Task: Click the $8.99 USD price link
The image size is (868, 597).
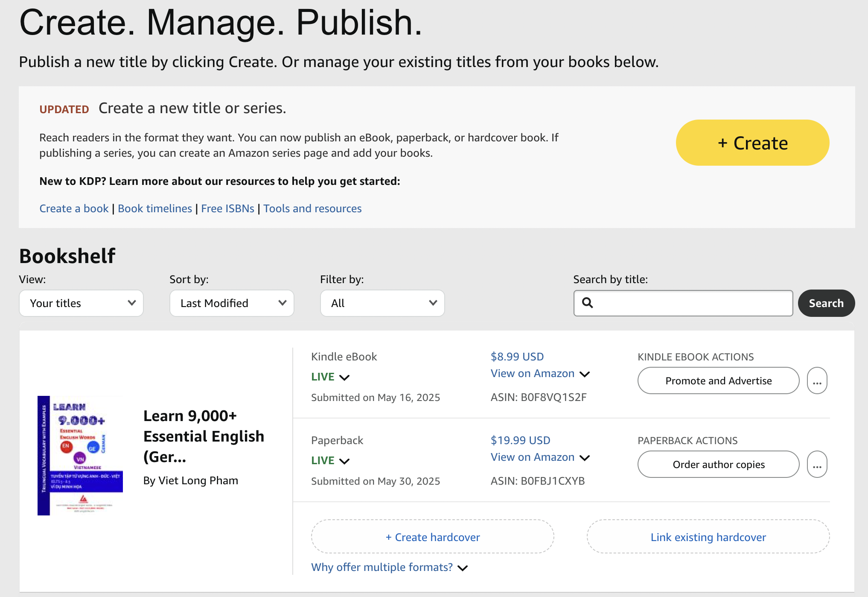Action: 517,357
